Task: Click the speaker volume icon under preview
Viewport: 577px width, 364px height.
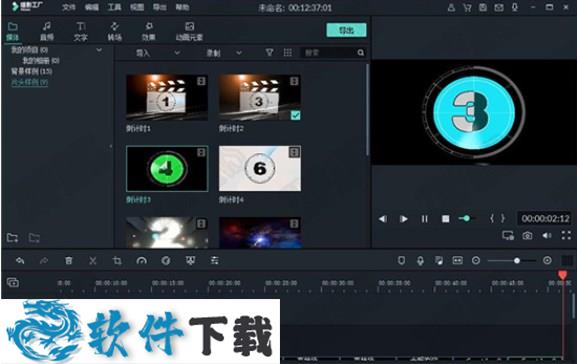Action: tap(547, 236)
